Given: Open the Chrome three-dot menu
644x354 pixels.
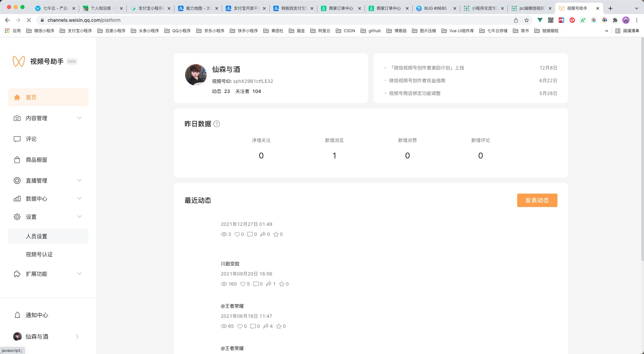Looking at the screenshot, I should 637,20.
